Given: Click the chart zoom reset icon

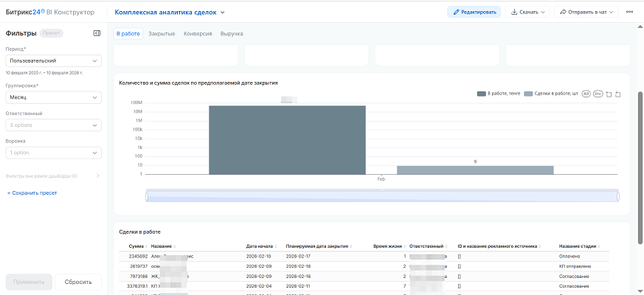Looking at the screenshot, I should (x=618, y=94).
